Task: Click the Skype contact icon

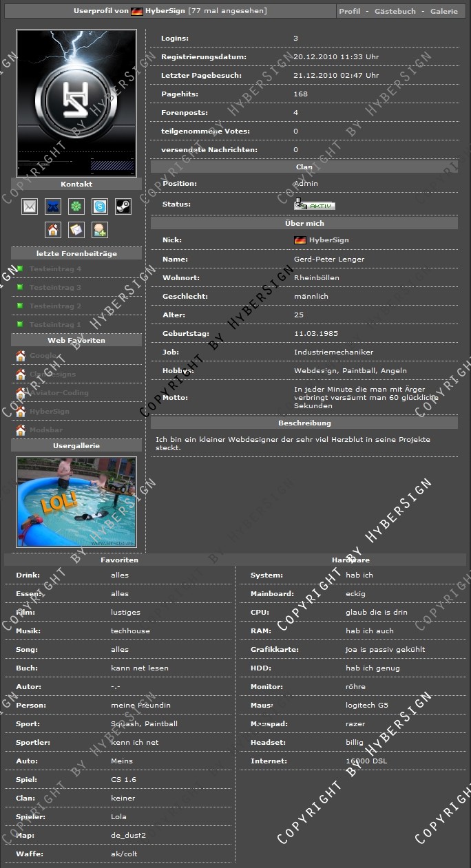Action: [100, 207]
